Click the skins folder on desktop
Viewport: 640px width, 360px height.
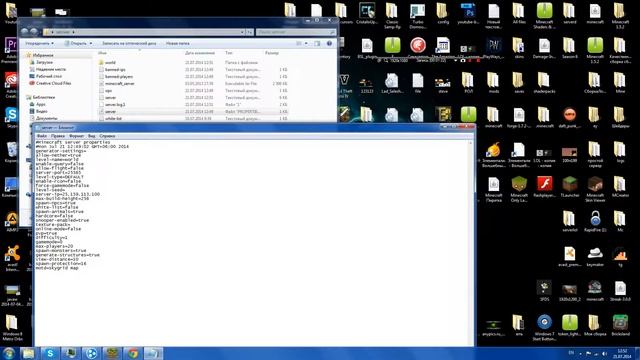tap(519, 48)
